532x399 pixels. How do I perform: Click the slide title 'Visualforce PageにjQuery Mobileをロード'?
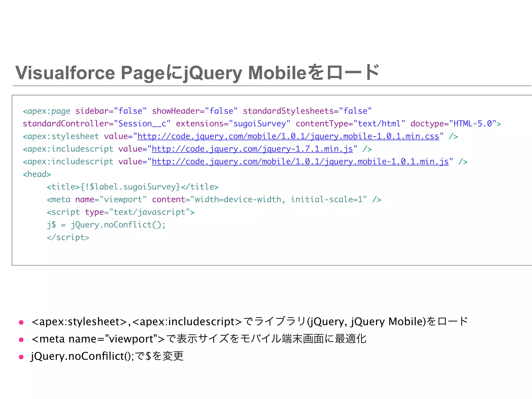click(x=197, y=72)
